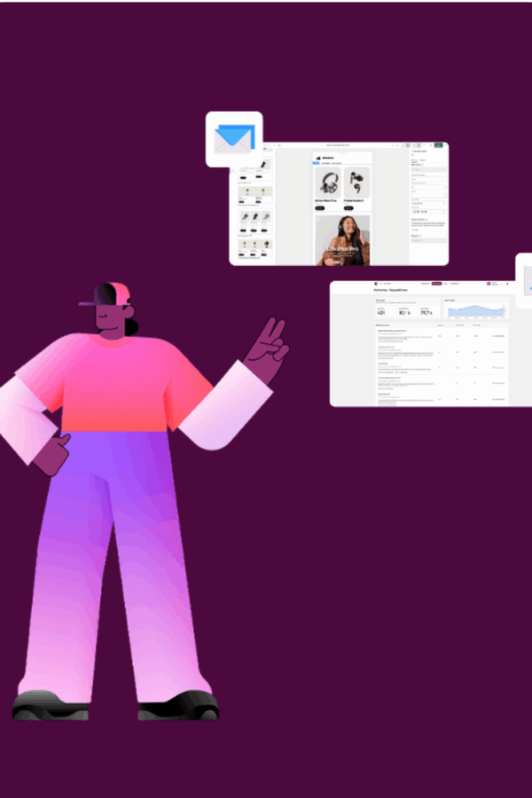Click the black button under the earbuds product
Viewport: 532px width, 798px height.
click(x=348, y=208)
